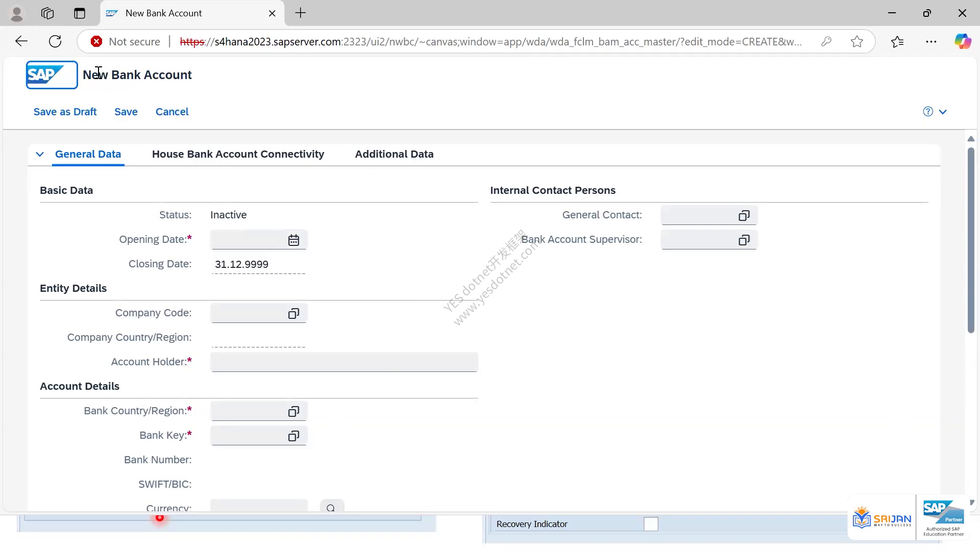Screen dimensions: 980x551
Task: Click the help question mark icon
Action: pos(928,112)
